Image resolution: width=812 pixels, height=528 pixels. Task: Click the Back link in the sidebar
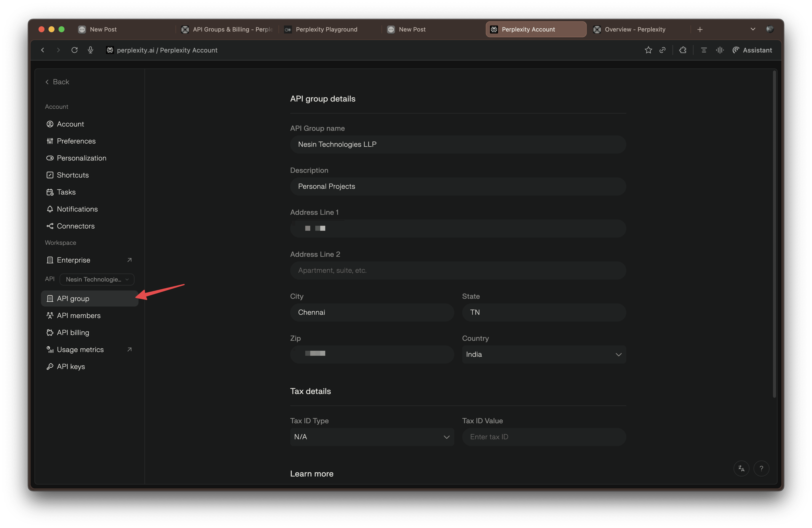[57, 82]
